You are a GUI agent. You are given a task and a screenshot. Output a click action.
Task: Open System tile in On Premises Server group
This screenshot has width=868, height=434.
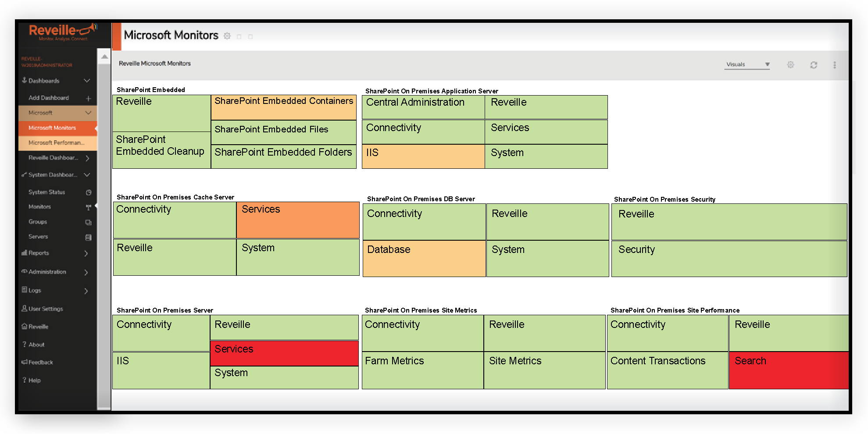coord(284,377)
